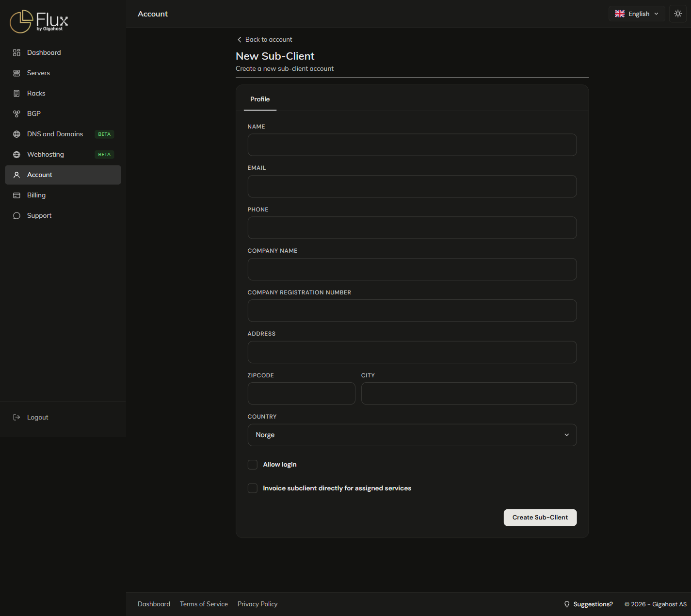
Task: Click the Billing card icon
Action: [16, 195]
